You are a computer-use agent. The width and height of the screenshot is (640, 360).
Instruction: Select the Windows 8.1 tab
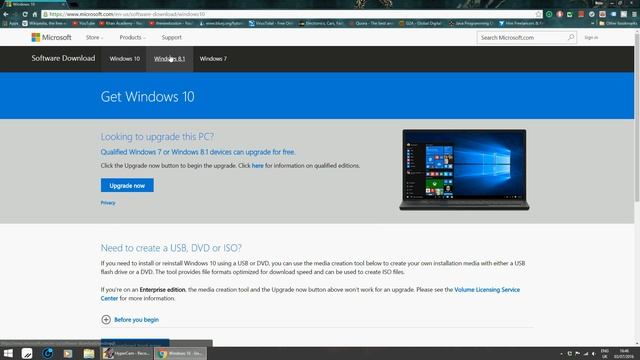click(169, 59)
